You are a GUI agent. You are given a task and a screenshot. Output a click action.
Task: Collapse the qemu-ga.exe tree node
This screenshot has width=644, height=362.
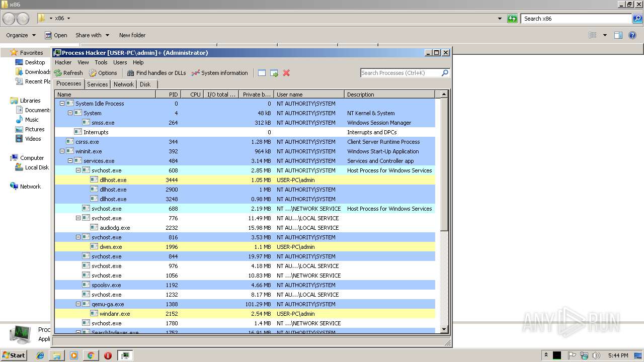click(x=78, y=304)
